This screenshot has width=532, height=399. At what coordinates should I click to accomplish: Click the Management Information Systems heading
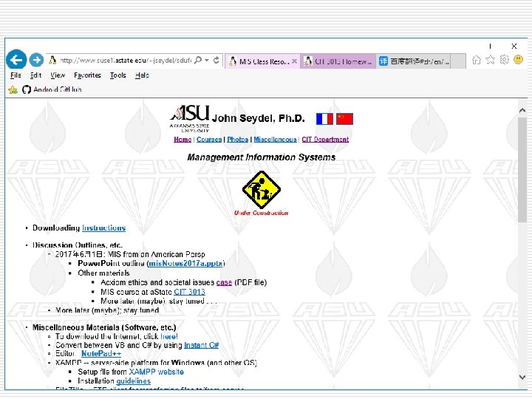[x=262, y=157]
